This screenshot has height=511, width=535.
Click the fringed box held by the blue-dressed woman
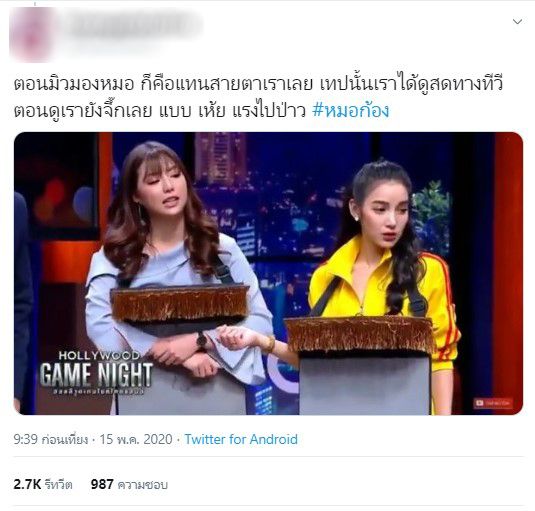coord(180,302)
